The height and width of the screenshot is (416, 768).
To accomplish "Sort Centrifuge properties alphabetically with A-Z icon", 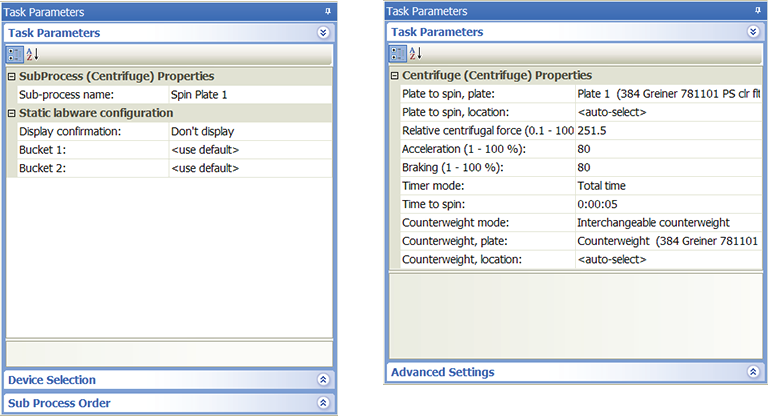I will click(x=414, y=53).
